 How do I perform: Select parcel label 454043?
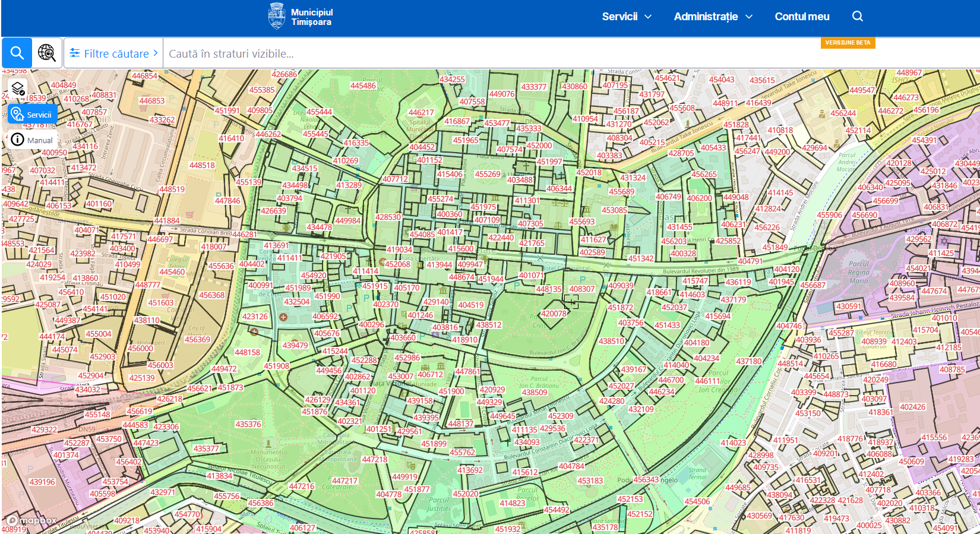[722, 80]
